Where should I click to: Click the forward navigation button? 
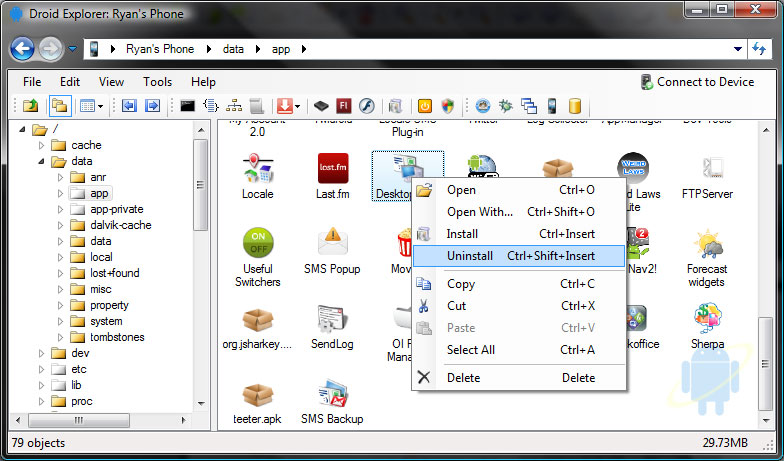[50, 49]
